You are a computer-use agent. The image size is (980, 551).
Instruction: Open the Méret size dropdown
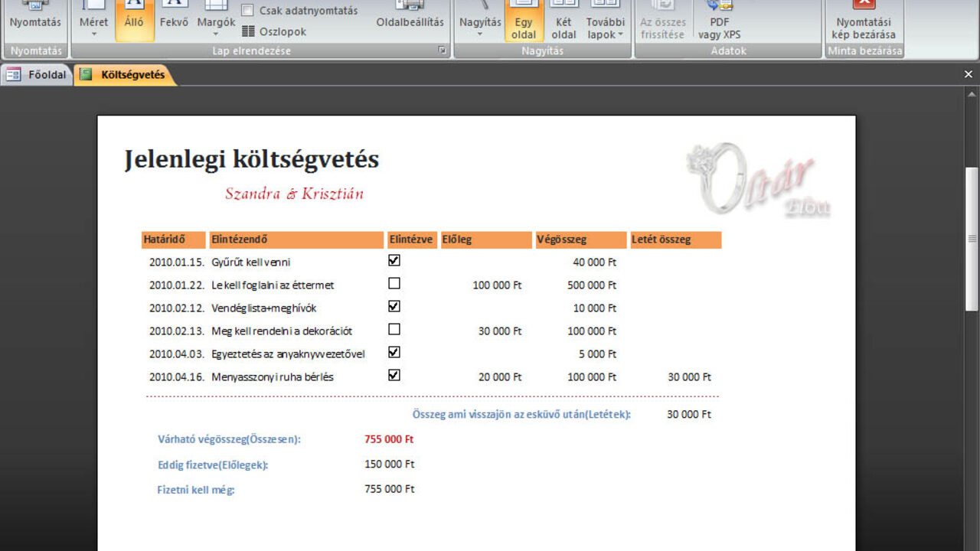94,19
